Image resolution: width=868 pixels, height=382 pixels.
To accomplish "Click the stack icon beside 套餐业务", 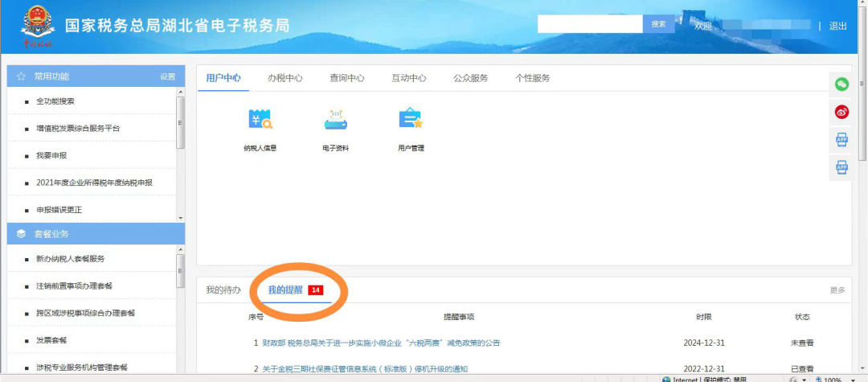I will (x=21, y=234).
